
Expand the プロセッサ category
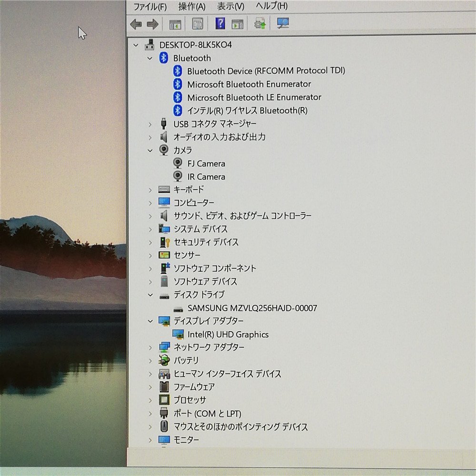click(150, 400)
